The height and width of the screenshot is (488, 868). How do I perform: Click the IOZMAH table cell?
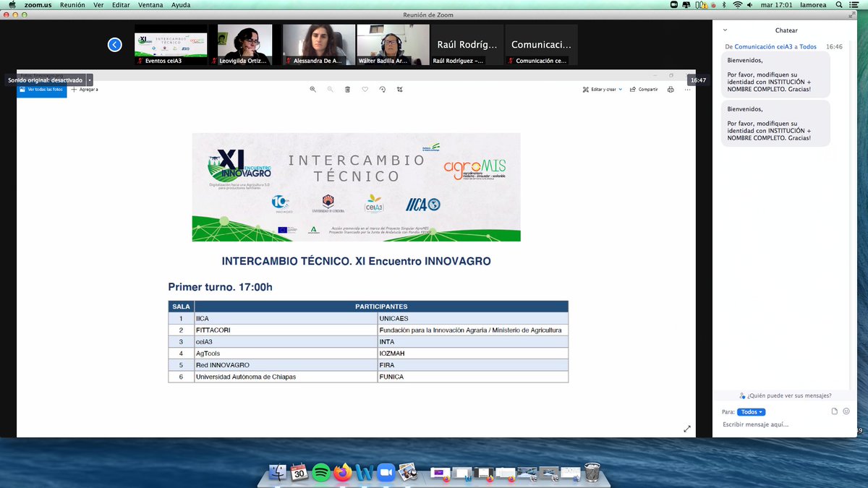pos(473,354)
